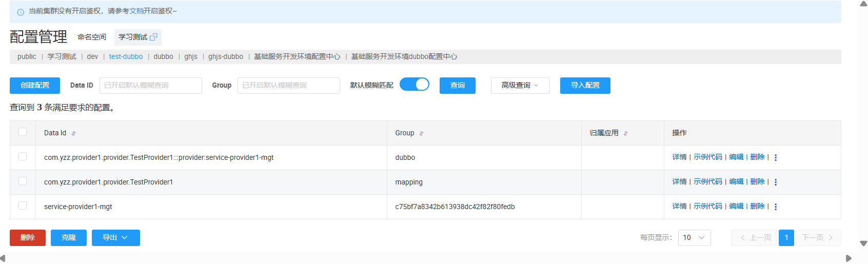868x265 pixels.
Task: Click the info icon in the top alert banner
Action: pos(21,12)
